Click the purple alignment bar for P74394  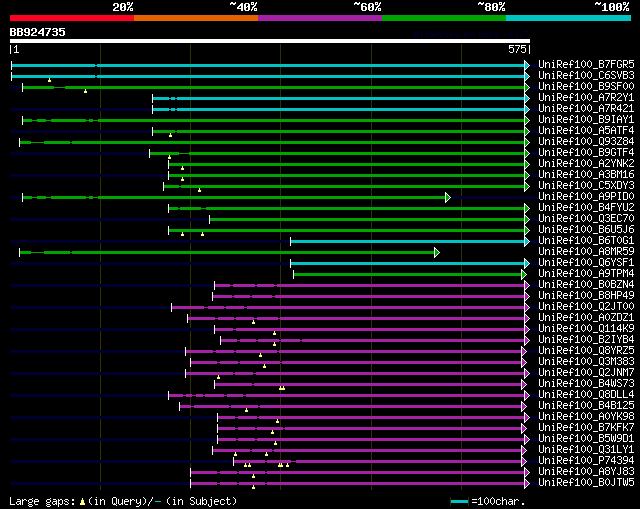(x=378, y=462)
